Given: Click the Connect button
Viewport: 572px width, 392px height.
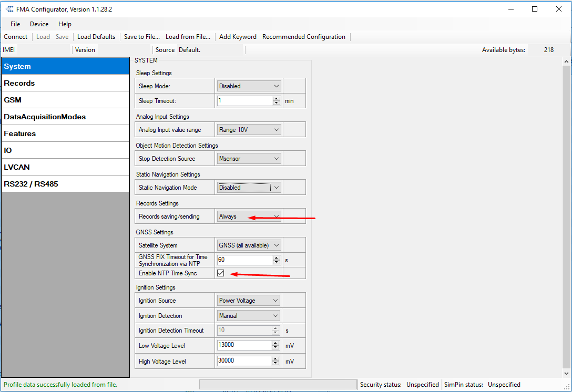Looking at the screenshot, I should pos(16,37).
